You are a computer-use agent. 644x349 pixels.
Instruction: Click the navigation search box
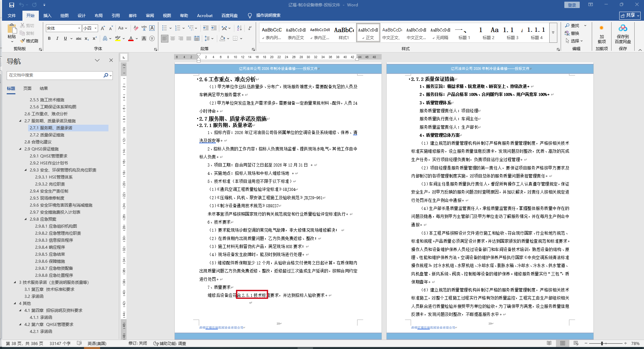click(x=55, y=75)
